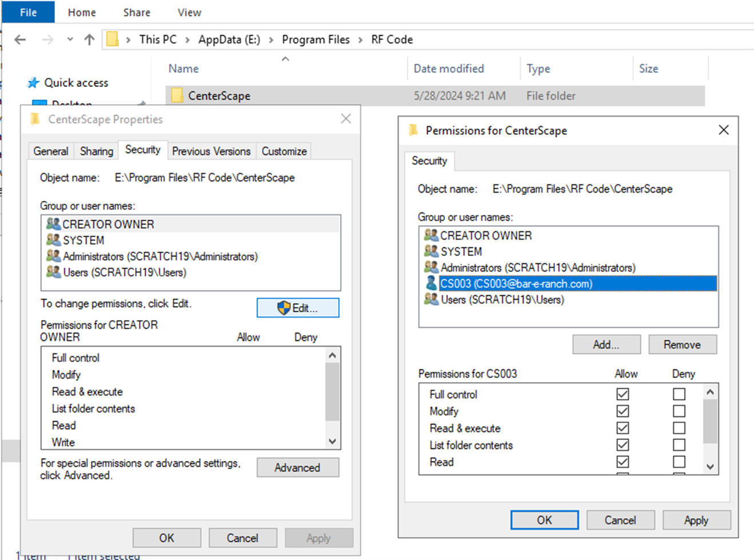Uncheck Allow for Full control
This screenshot has height=560, width=754.
click(622, 394)
